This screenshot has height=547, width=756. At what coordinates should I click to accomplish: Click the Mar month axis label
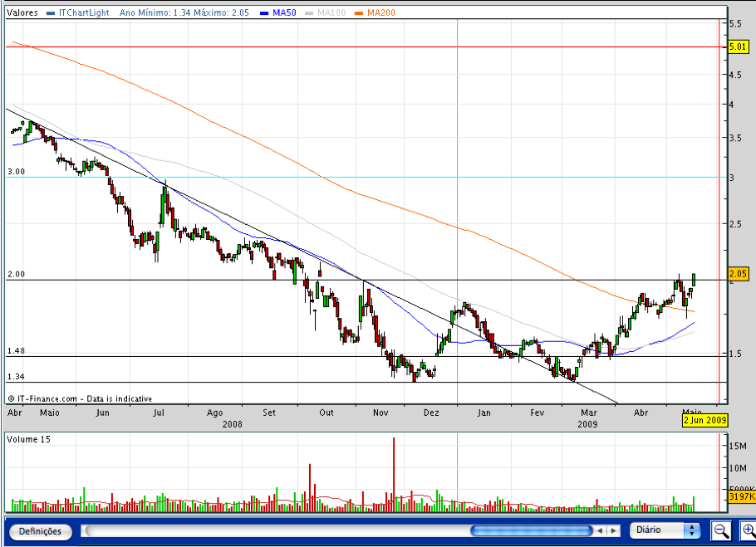[x=589, y=413]
